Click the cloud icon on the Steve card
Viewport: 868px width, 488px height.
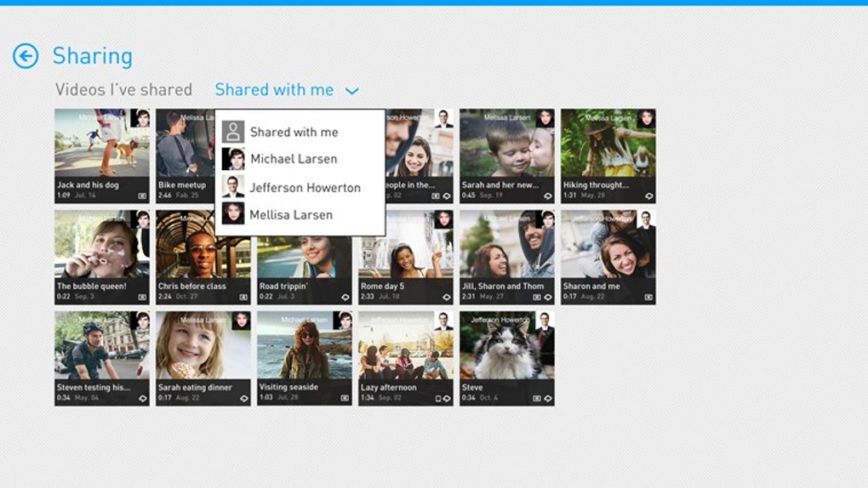pos(548,399)
